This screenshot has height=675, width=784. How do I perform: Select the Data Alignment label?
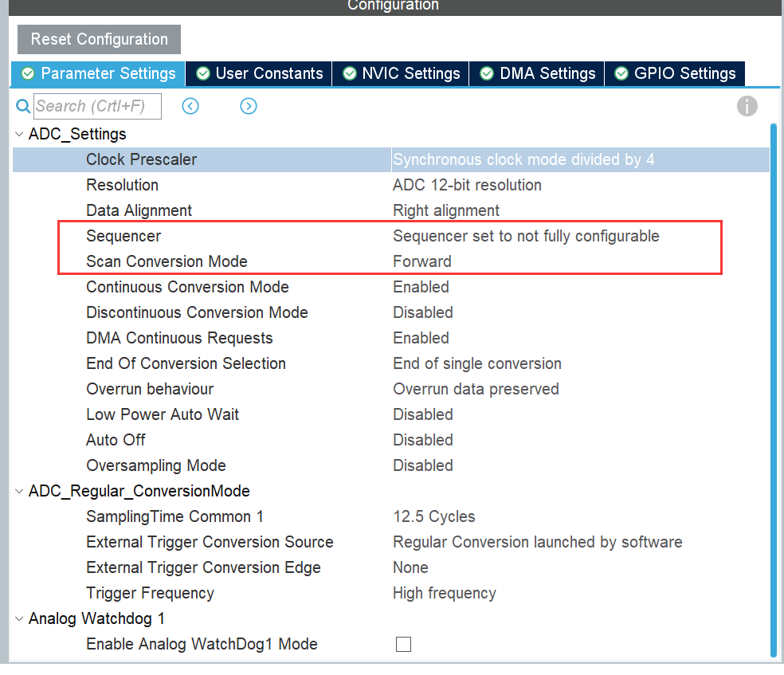[x=139, y=210]
